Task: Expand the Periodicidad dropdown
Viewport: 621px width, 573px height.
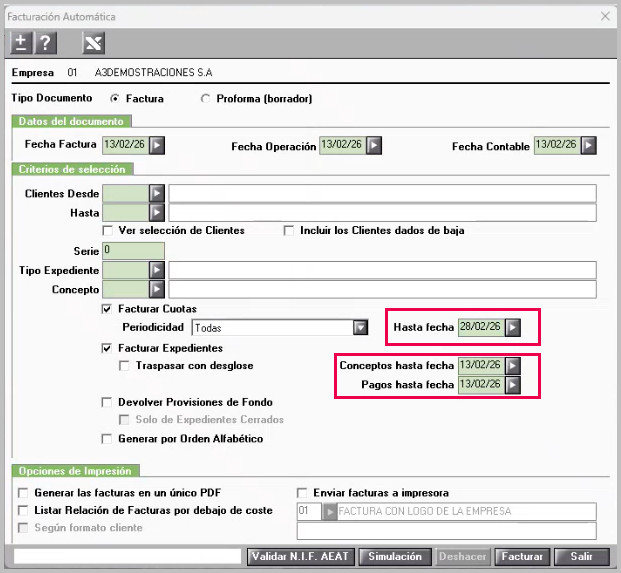Action: [x=360, y=327]
